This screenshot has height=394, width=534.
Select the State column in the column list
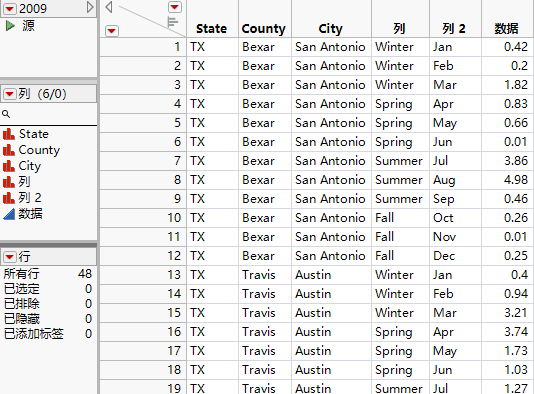pyautogui.click(x=33, y=134)
